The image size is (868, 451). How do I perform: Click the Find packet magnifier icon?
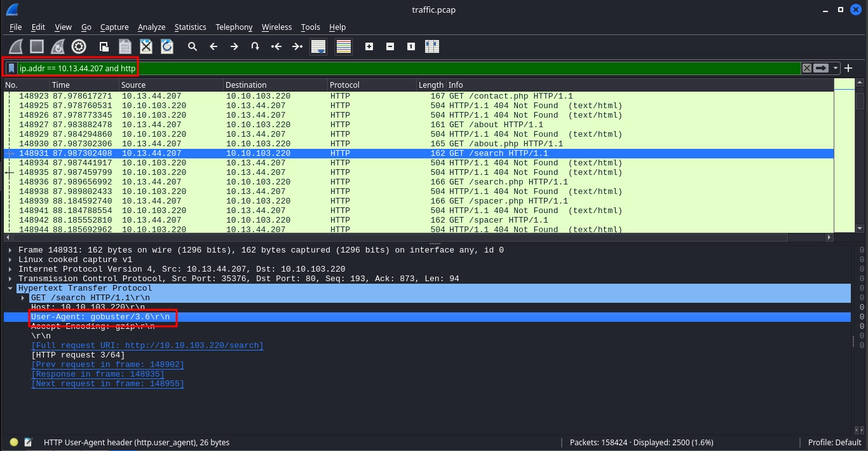point(192,46)
